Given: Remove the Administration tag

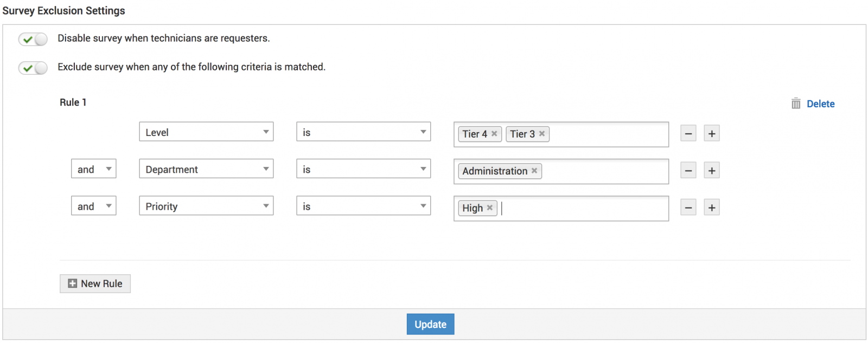Looking at the screenshot, I should pos(534,170).
